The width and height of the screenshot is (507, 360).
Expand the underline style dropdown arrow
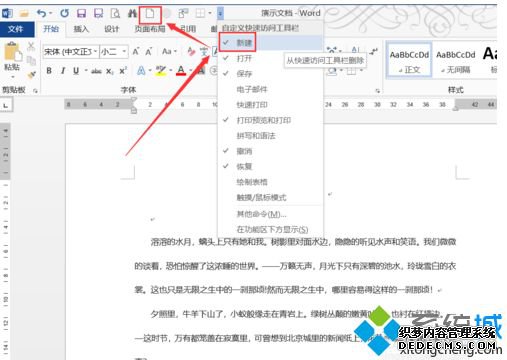[86, 71]
